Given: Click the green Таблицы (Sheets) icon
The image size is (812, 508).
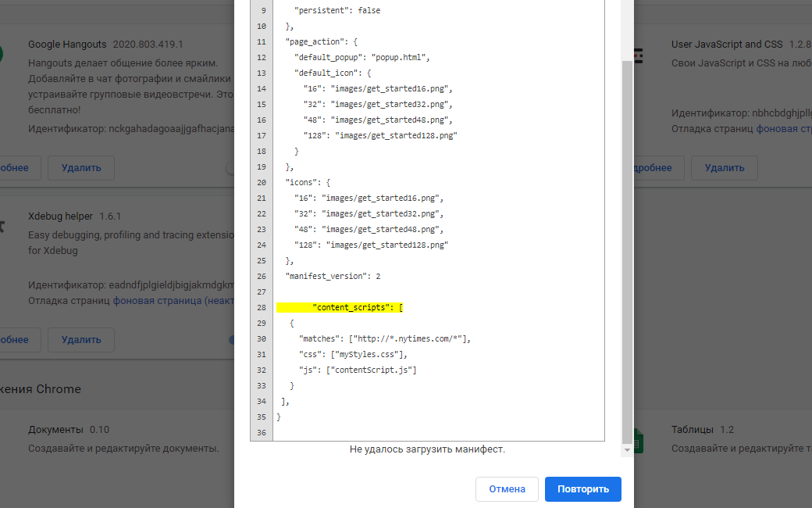Looking at the screenshot, I should click(637, 440).
